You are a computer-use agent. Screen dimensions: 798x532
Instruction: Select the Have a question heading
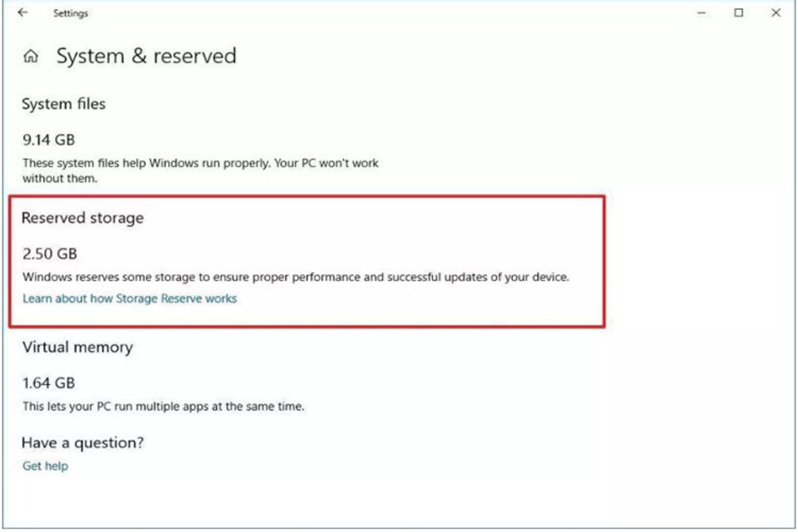[x=83, y=443]
